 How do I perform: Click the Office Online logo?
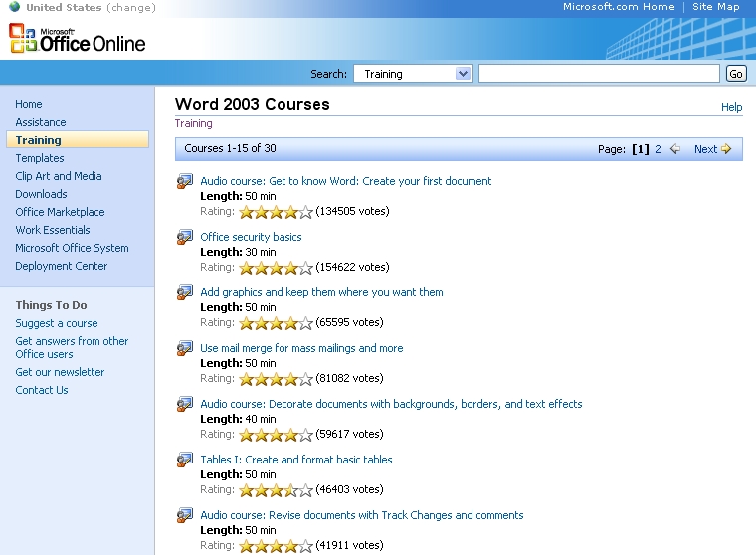coord(78,39)
